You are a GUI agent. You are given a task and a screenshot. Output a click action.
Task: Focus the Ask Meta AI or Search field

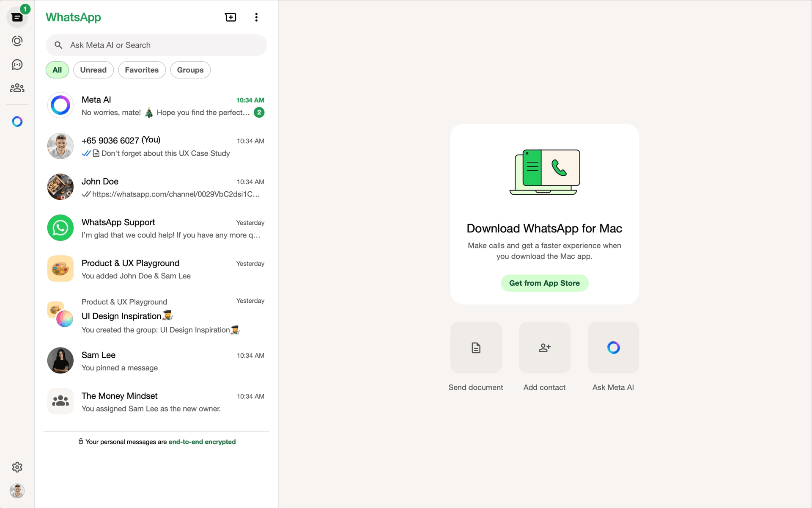pyautogui.click(x=156, y=45)
